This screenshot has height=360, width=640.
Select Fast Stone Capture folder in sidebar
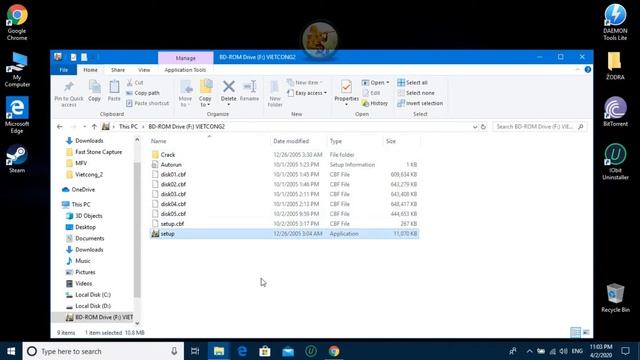pyautogui.click(x=98, y=152)
